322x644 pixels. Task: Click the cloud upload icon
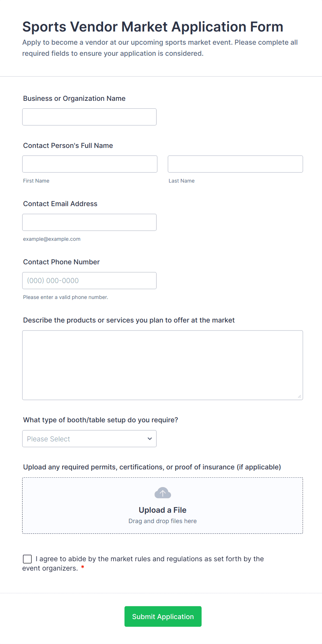pos(162,493)
